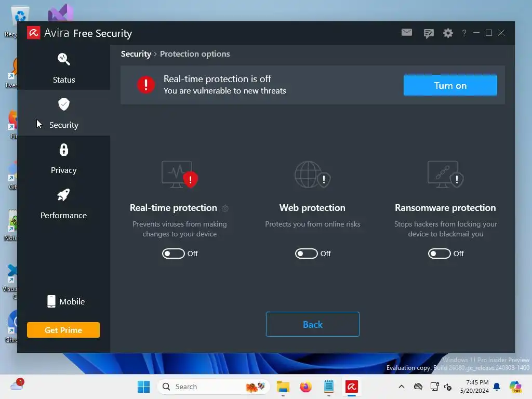Launch Firefox from the taskbar
This screenshot has height=399, width=532.
tap(305, 387)
